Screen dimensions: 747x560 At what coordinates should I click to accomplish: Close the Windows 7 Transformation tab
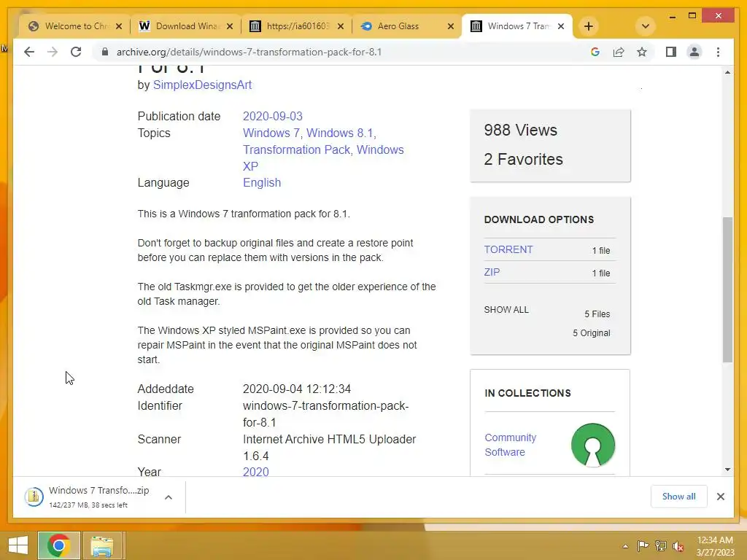coord(561,26)
